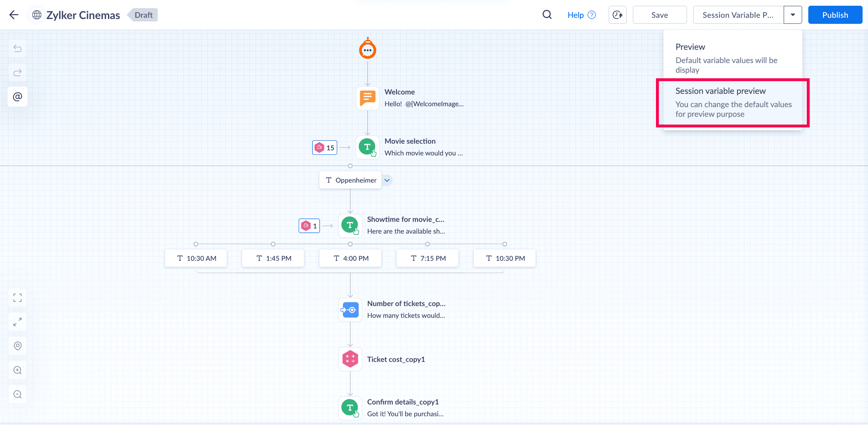Open the @ variables panel
Viewport: 868px width, 425px height.
click(17, 97)
